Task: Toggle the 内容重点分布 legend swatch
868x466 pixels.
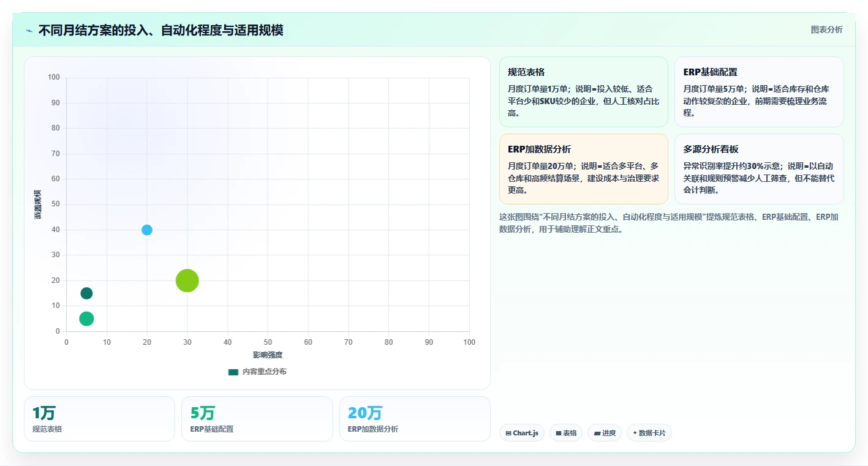Action: pos(233,372)
